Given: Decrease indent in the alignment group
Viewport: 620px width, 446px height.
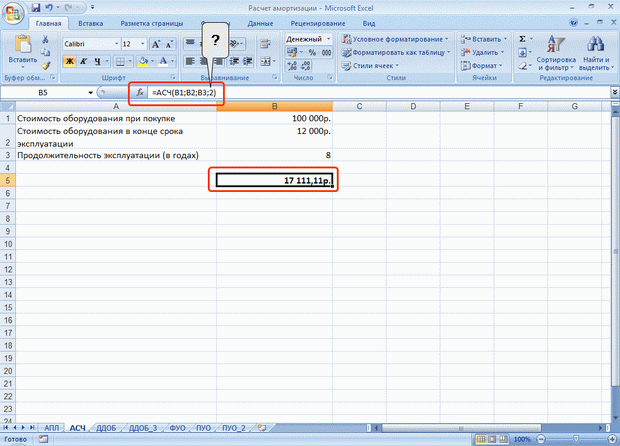Looking at the screenshot, I should tap(234, 61).
